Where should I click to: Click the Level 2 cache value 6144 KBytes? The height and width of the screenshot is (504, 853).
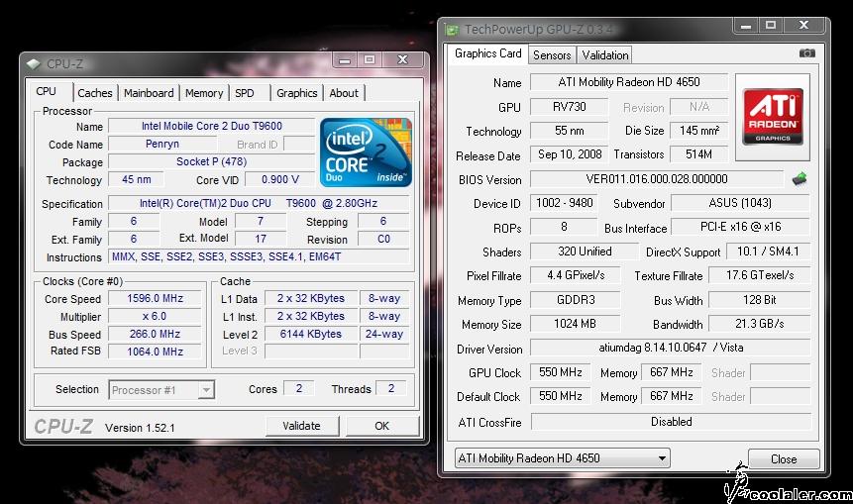pos(311,334)
